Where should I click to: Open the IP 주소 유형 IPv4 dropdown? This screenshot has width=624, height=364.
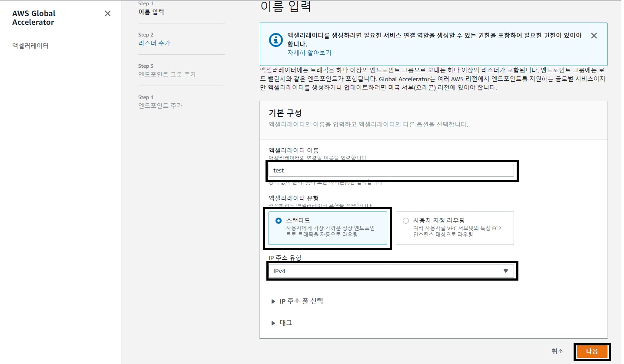point(391,271)
